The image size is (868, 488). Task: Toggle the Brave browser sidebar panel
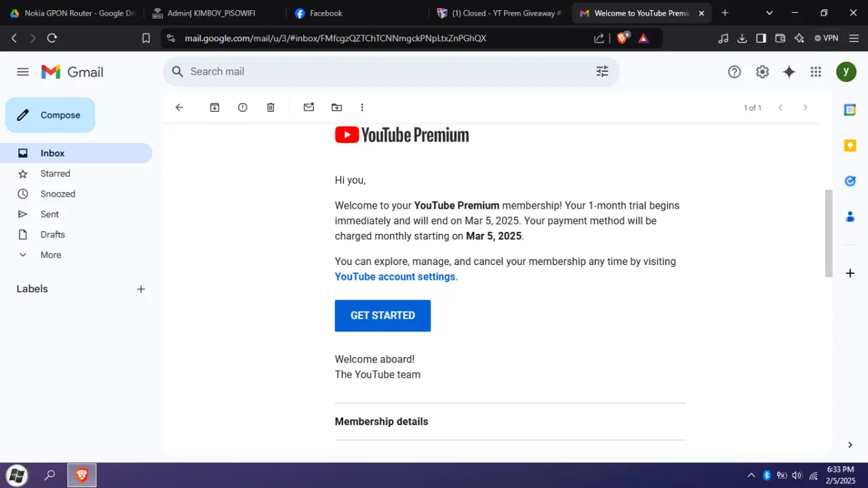761,38
